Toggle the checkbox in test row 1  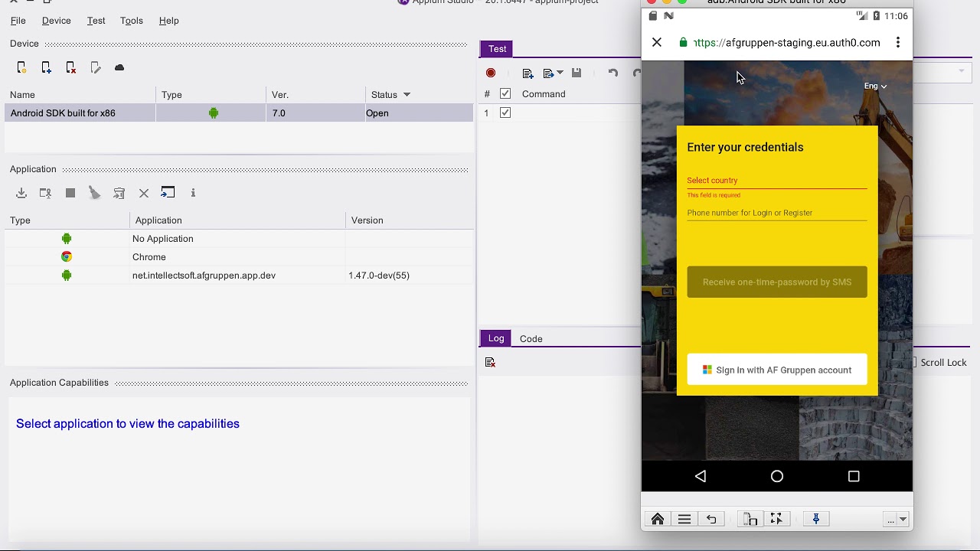click(505, 112)
